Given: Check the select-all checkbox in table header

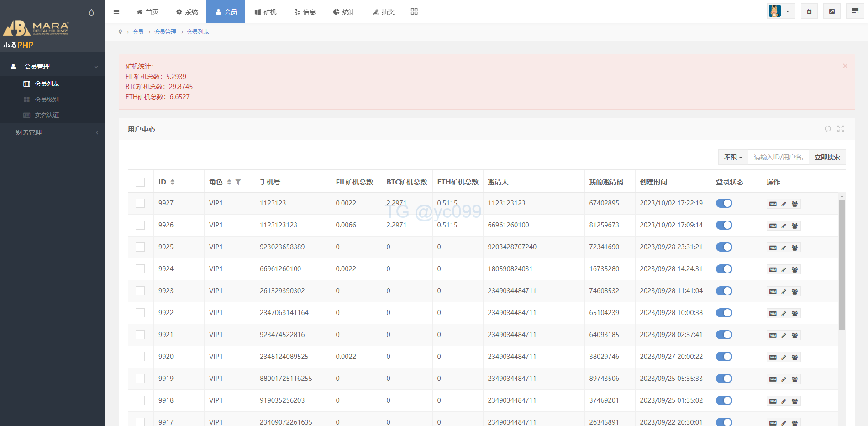Looking at the screenshot, I should click(x=140, y=182).
